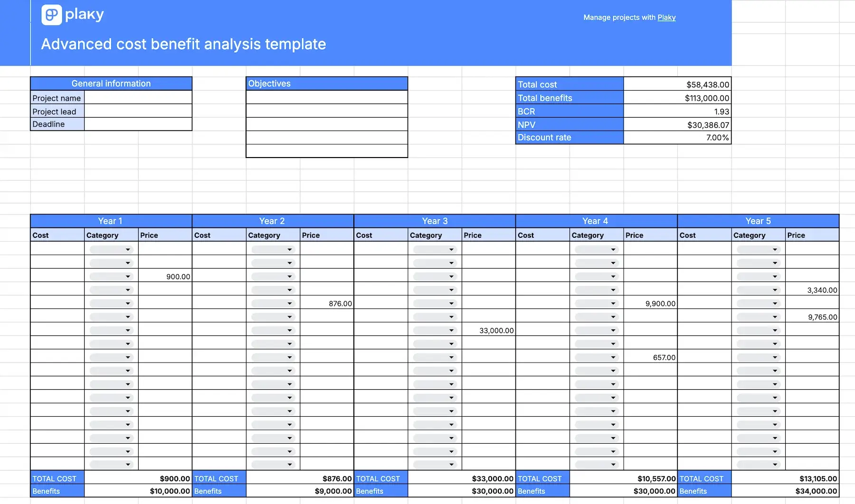Click the General information header
This screenshot has height=504, width=855.
tap(111, 84)
